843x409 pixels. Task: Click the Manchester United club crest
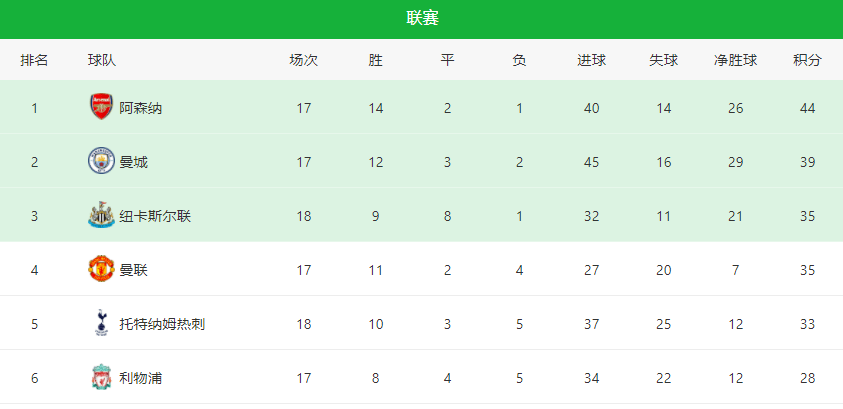click(101, 269)
